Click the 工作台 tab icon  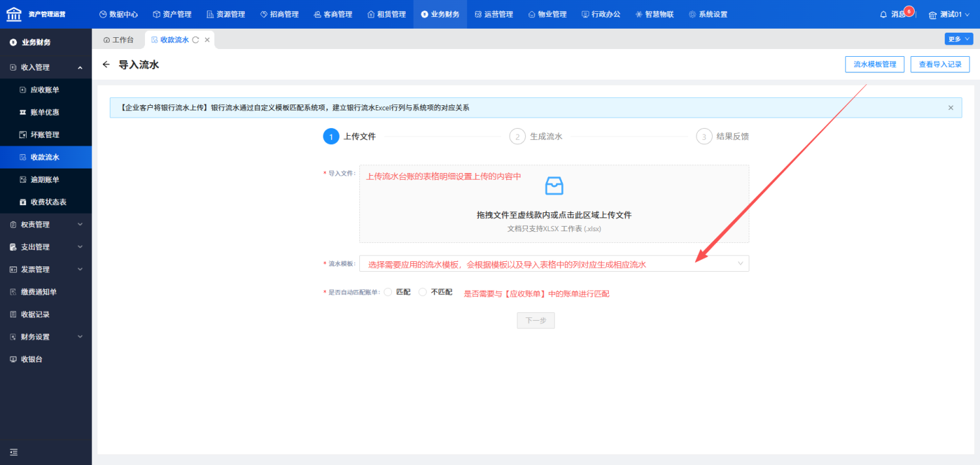tap(106, 40)
